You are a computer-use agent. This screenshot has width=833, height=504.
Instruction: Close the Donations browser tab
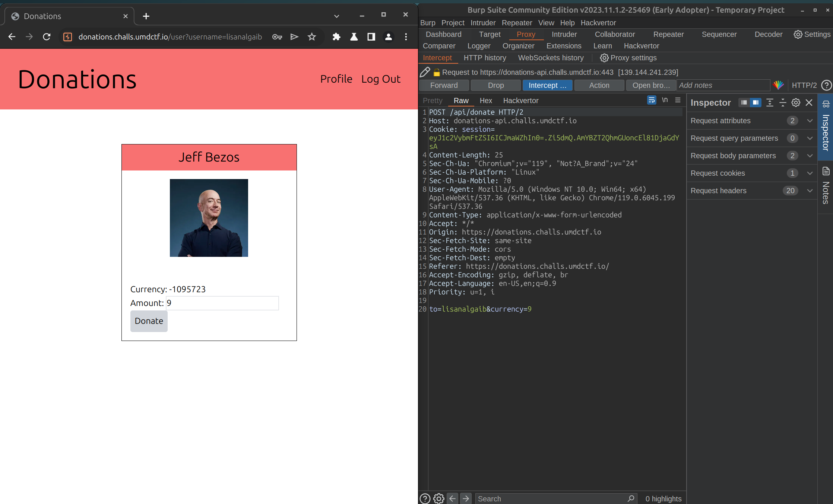point(126,16)
